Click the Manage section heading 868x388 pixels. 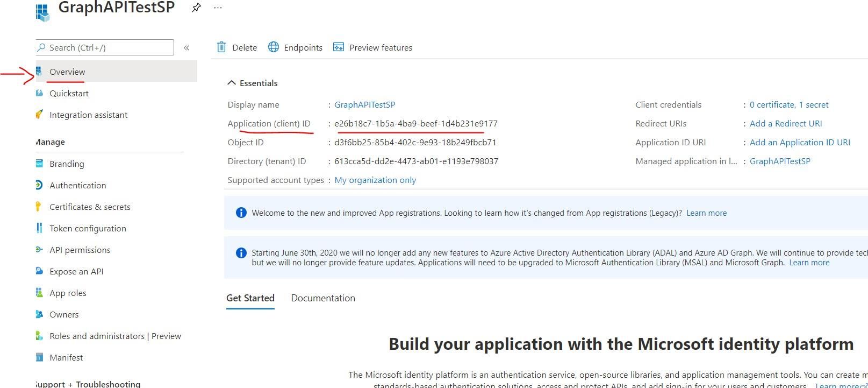[x=50, y=142]
